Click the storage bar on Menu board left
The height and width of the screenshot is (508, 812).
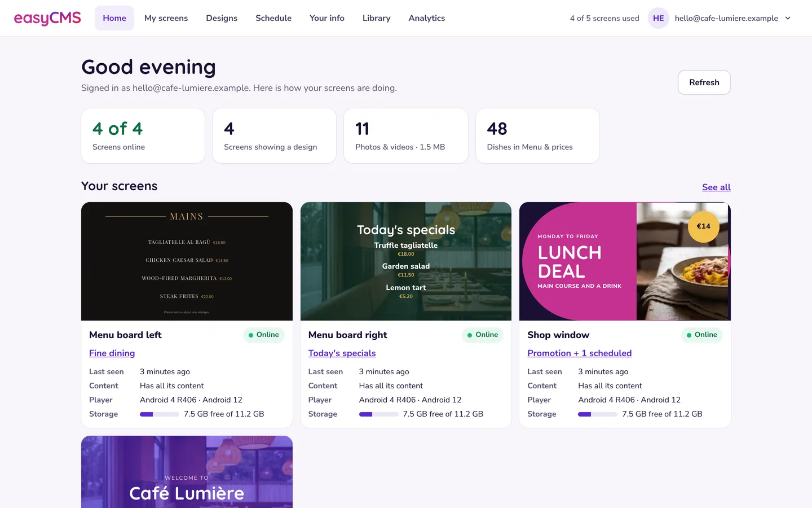pos(160,414)
